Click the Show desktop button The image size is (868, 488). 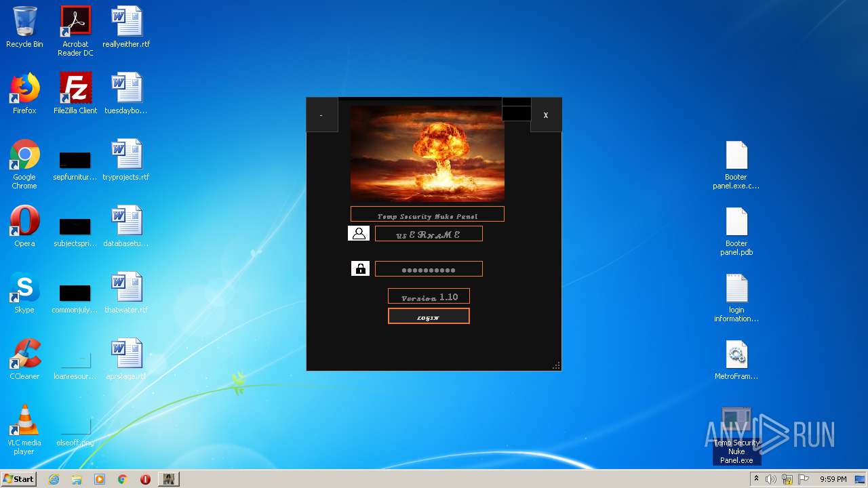tap(861, 479)
